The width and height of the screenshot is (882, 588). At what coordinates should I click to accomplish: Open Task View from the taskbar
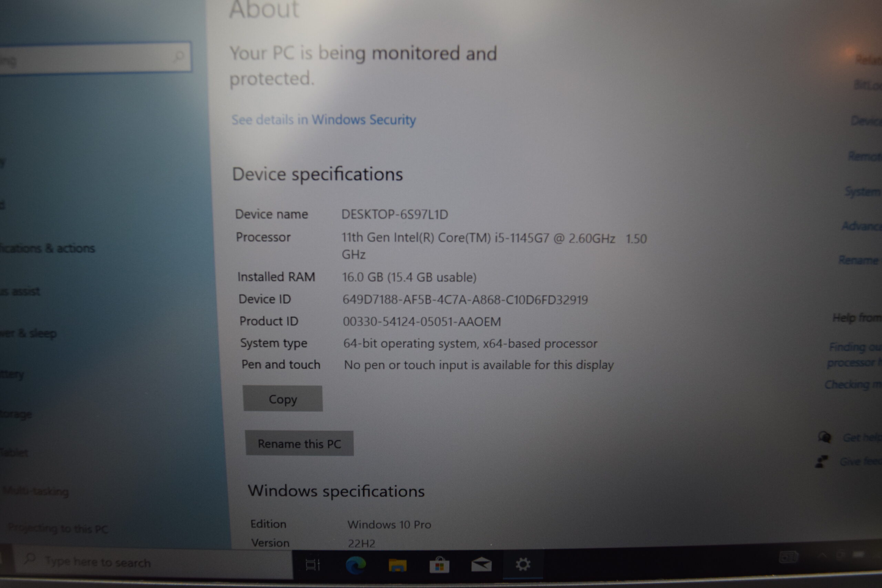click(x=313, y=565)
